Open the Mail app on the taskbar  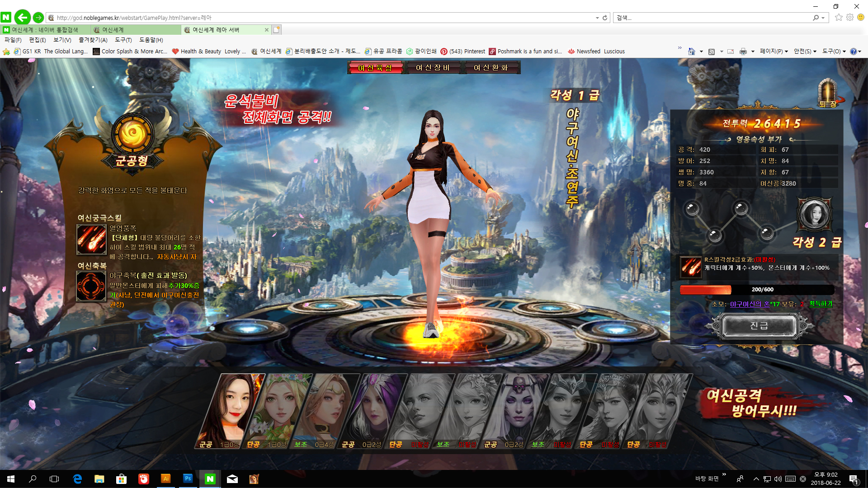click(x=232, y=479)
